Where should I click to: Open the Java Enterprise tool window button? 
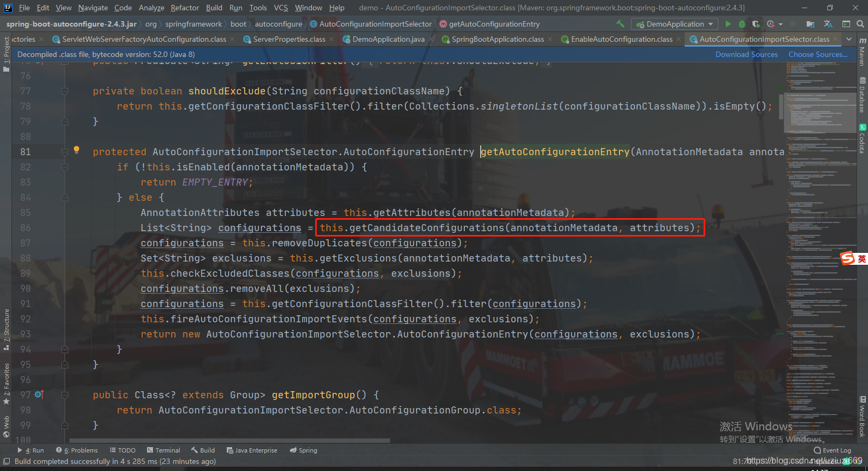click(x=252, y=450)
